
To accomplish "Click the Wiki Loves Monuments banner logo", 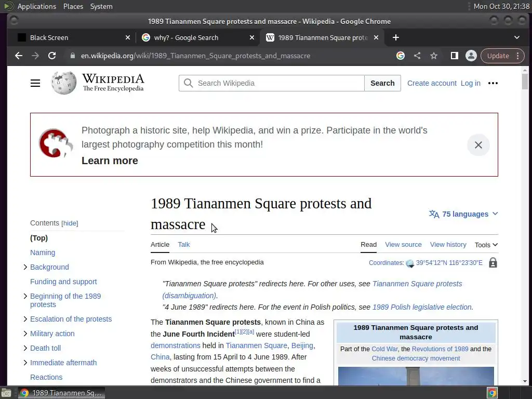I will (x=56, y=143).
